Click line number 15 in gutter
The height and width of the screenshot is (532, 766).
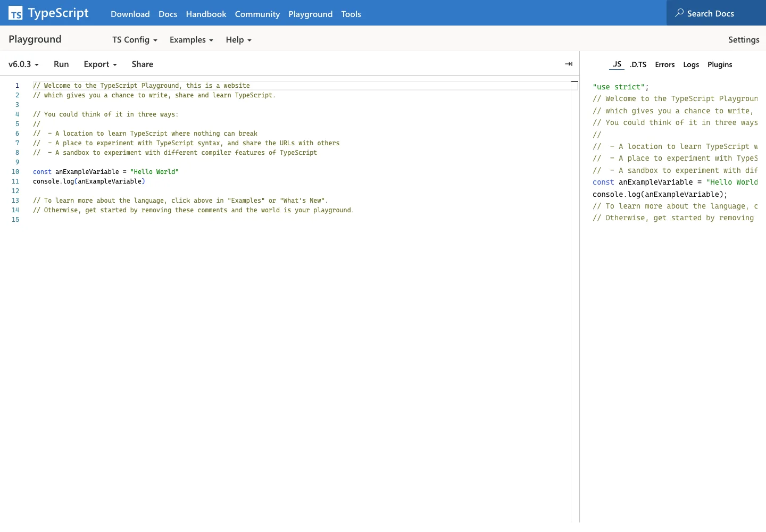[15, 220]
